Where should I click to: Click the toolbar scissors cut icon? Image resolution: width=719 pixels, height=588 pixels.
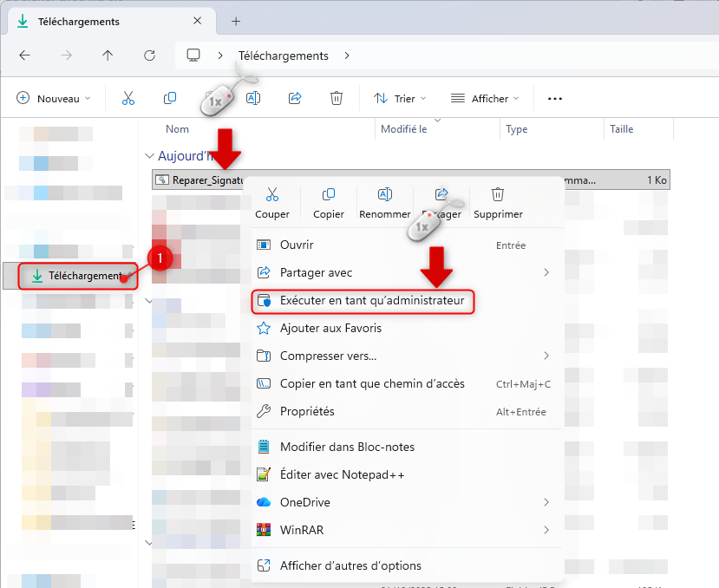pyautogui.click(x=128, y=99)
